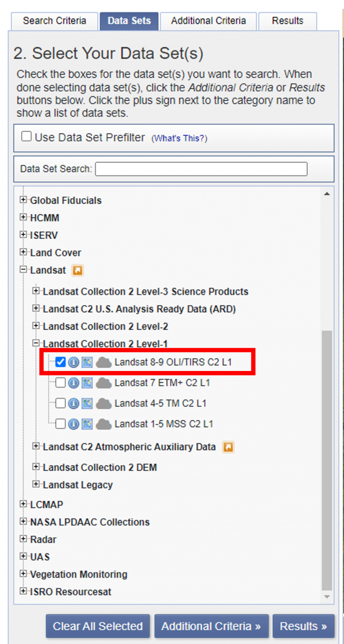Click the data set list scrollbar thumb
The height and width of the screenshot is (644, 344).
(x=327, y=460)
